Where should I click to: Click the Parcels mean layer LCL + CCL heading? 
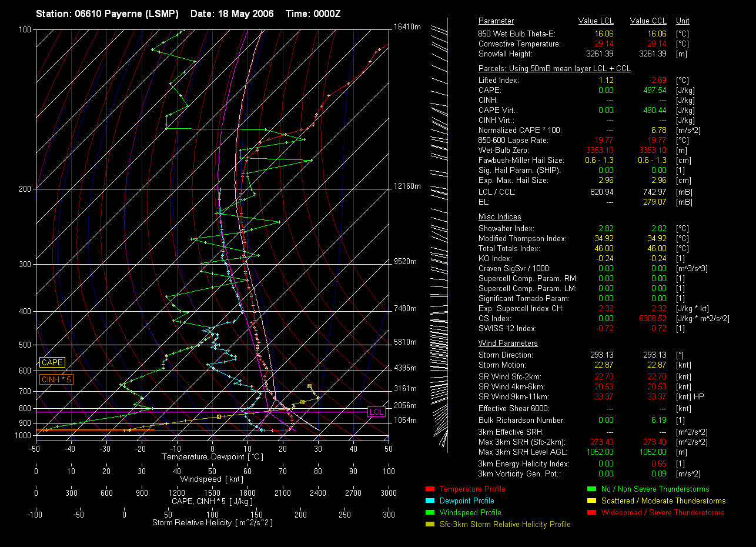(554, 69)
